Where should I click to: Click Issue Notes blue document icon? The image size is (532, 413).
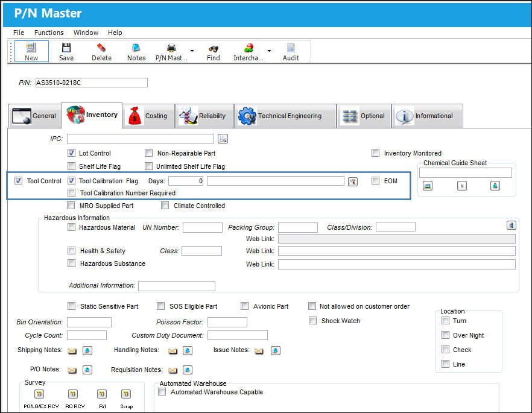tap(276, 351)
